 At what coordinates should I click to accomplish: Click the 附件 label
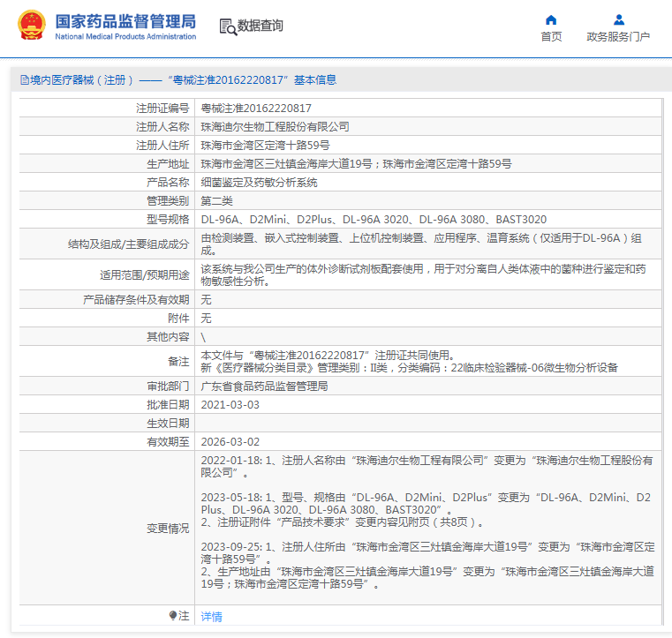[x=178, y=319]
